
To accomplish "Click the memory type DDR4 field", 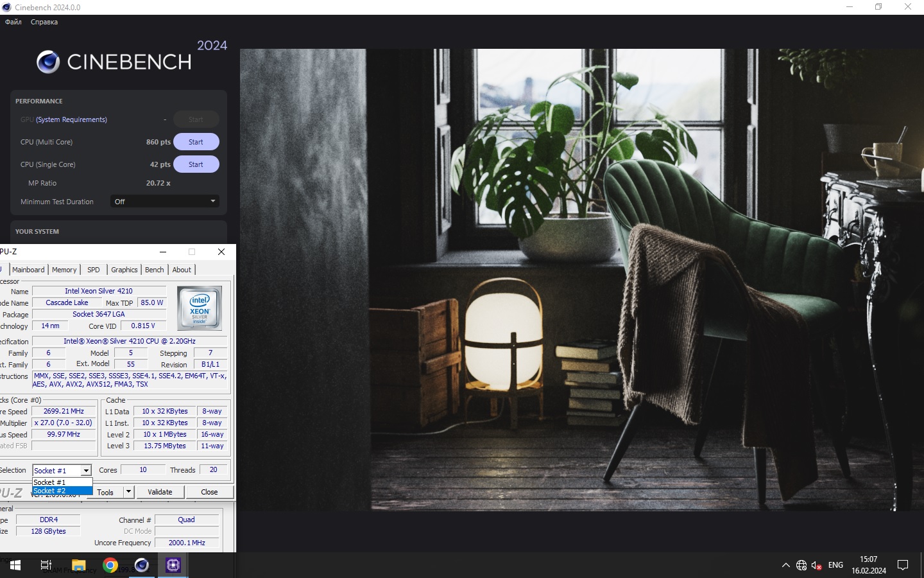I will [49, 520].
